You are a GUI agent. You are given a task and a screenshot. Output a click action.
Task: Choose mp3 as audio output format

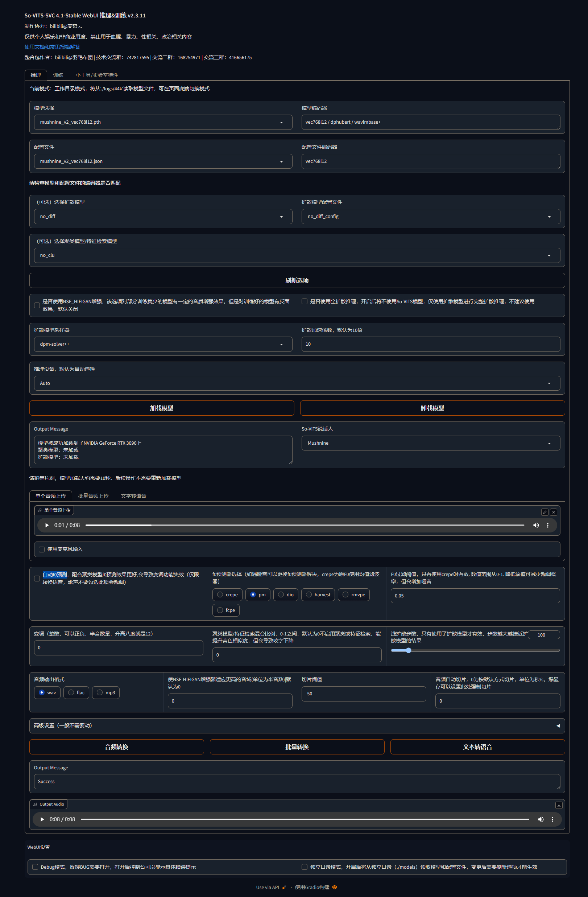coord(100,692)
